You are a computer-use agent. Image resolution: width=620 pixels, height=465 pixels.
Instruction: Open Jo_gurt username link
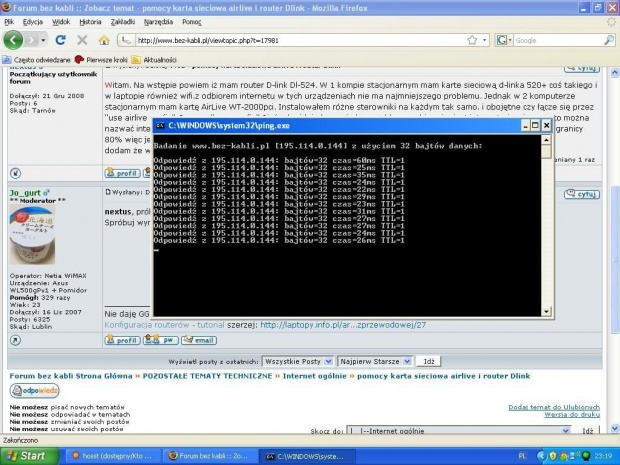pyautogui.click(x=25, y=193)
